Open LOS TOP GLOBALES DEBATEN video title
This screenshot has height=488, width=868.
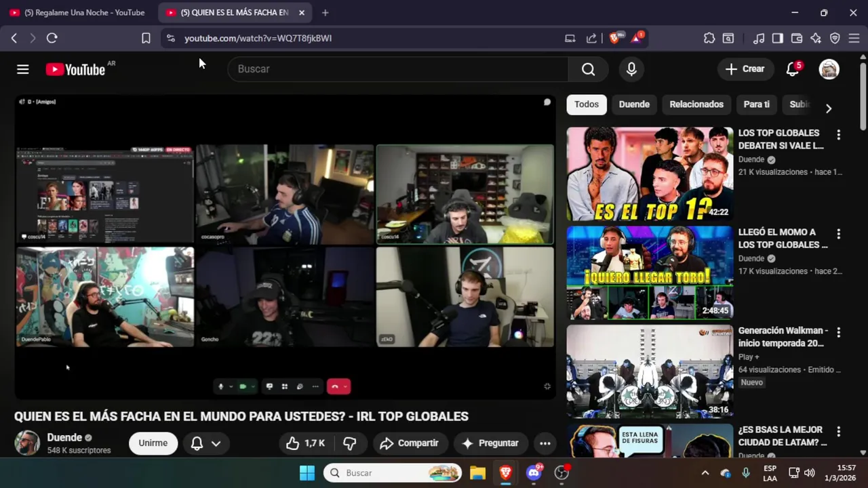[x=782, y=139]
